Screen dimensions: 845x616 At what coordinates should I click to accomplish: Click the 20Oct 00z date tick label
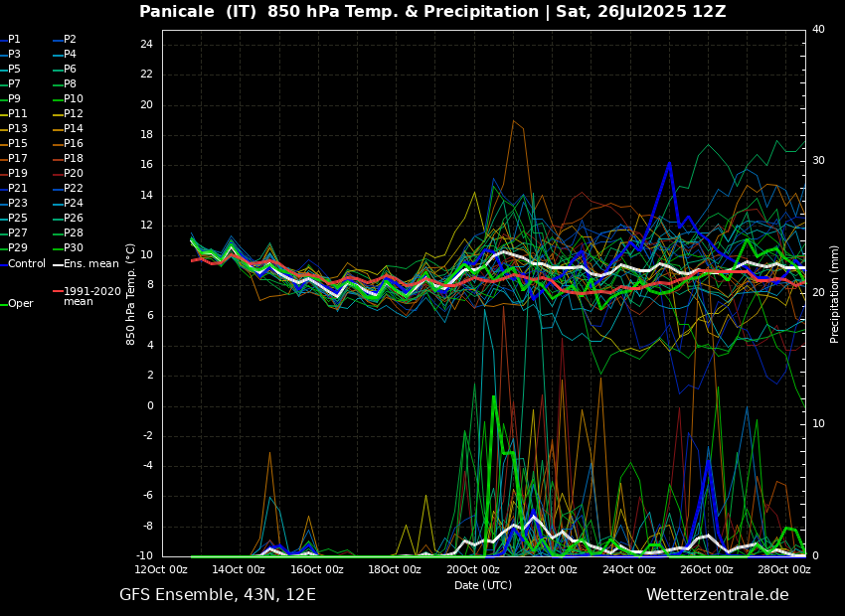pos(472,570)
